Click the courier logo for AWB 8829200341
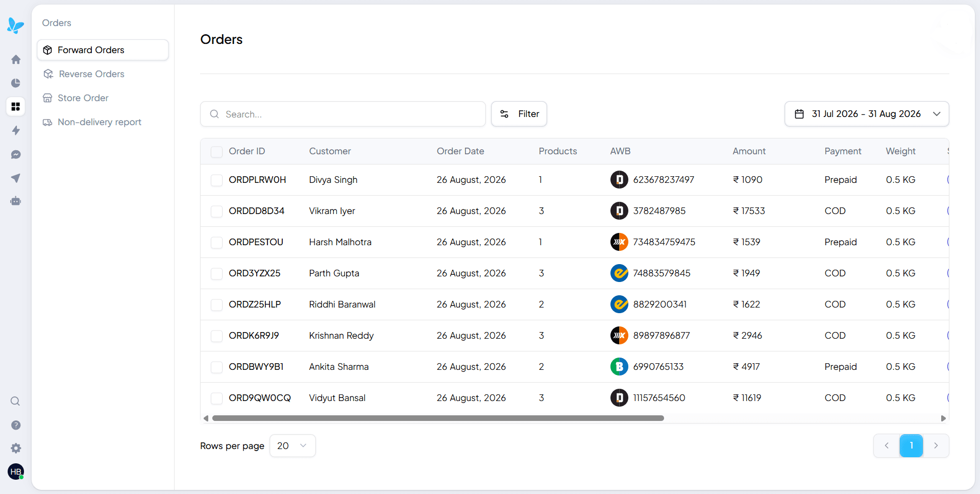 [x=619, y=304]
